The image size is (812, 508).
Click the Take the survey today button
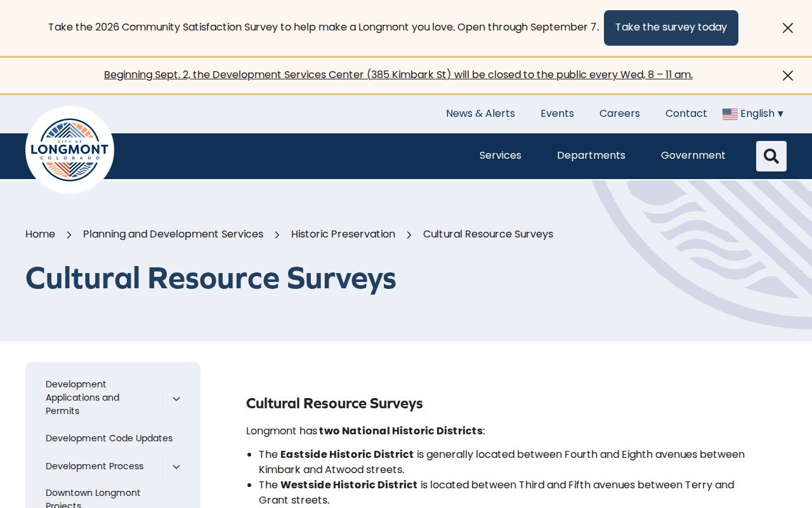pos(671,28)
